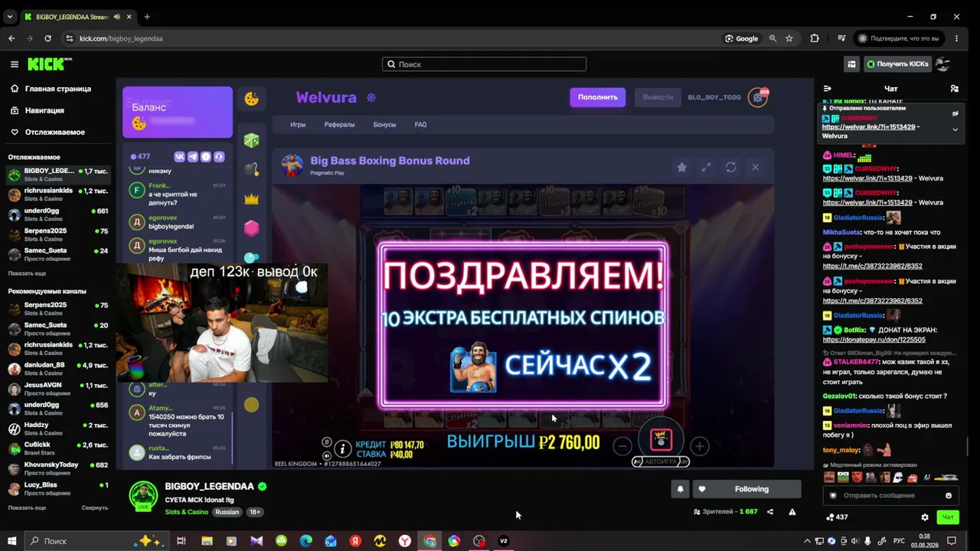Viewport: 980px width, 551px height.
Task: Focus the Kick Поиск search field
Action: pos(484,64)
